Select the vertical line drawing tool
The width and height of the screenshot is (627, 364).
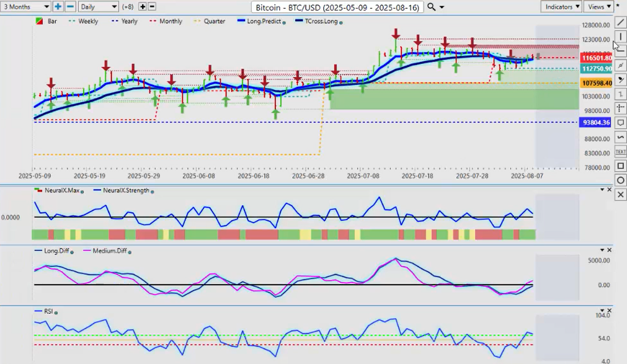click(621, 37)
